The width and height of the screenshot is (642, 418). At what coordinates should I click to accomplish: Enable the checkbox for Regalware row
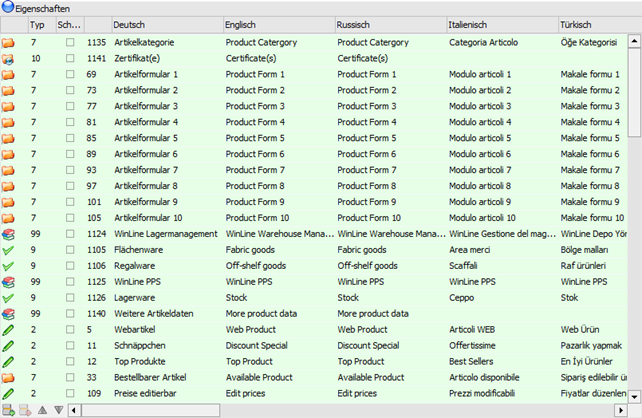[x=69, y=266]
